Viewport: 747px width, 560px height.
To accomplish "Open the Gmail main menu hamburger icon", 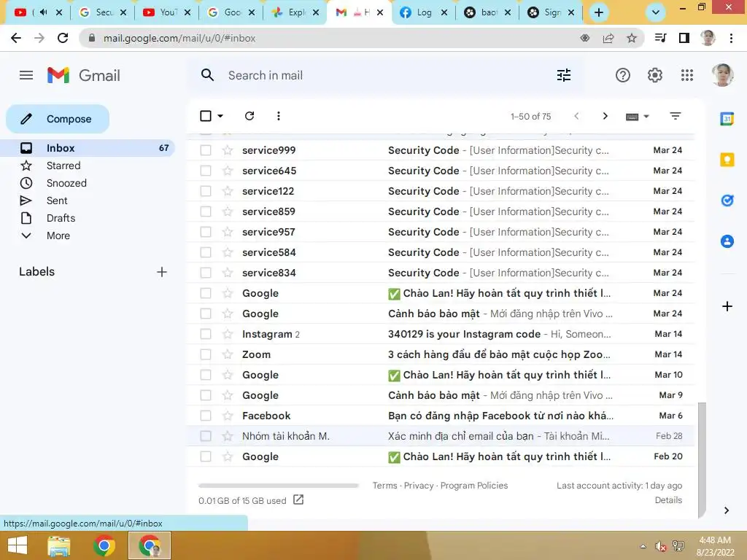I will click(x=26, y=75).
